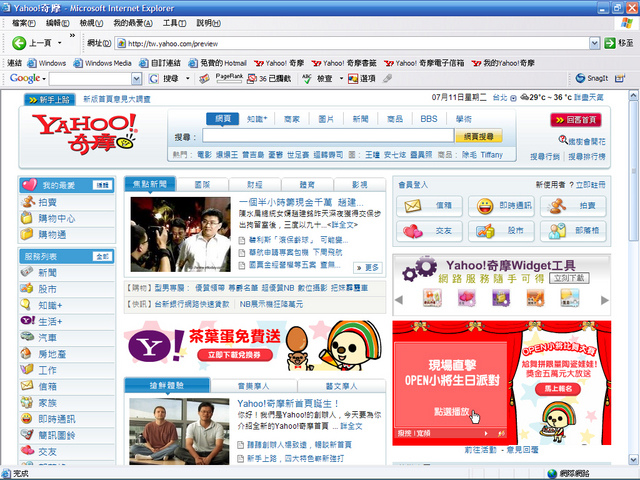Click the Windows flag logo in menu bar
The width and height of the screenshot is (640, 480).
click(627, 23)
